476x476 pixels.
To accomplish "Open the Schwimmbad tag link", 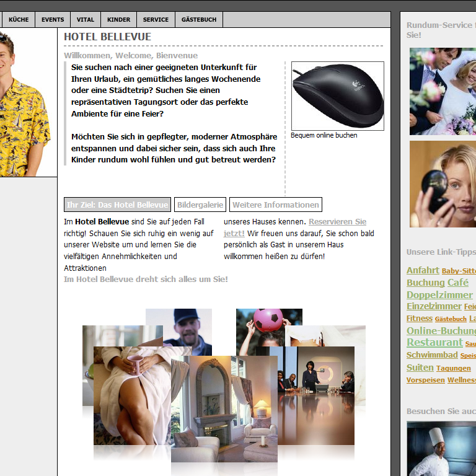I will (x=431, y=355).
